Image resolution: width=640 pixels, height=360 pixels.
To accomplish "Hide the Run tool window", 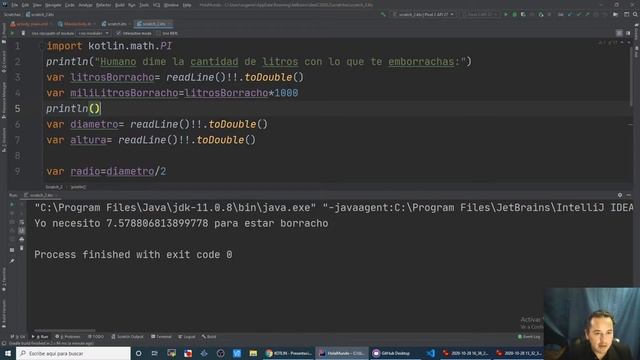I will (x=629, y=195).
